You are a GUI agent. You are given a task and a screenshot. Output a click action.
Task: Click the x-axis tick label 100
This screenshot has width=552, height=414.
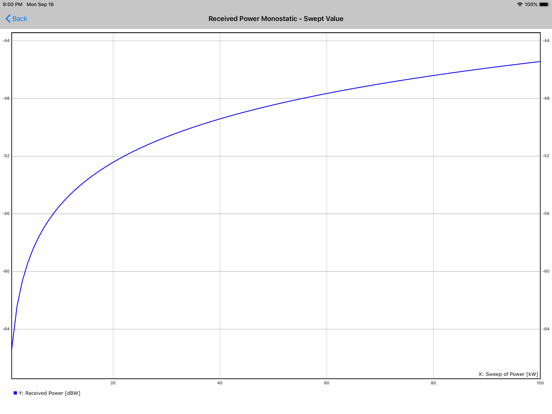pos(540,383)
